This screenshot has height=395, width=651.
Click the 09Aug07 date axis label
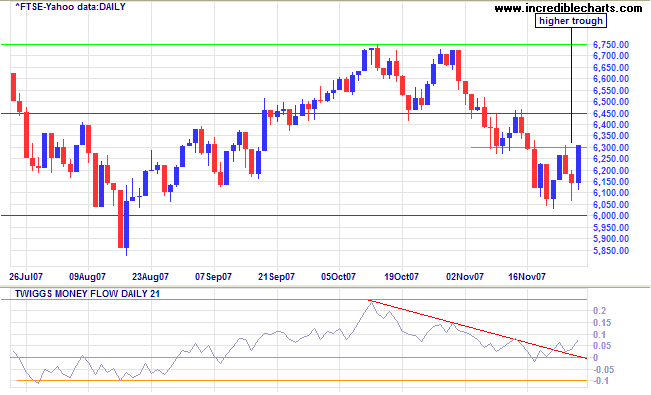pyautogui.click(x=87, y=276)
